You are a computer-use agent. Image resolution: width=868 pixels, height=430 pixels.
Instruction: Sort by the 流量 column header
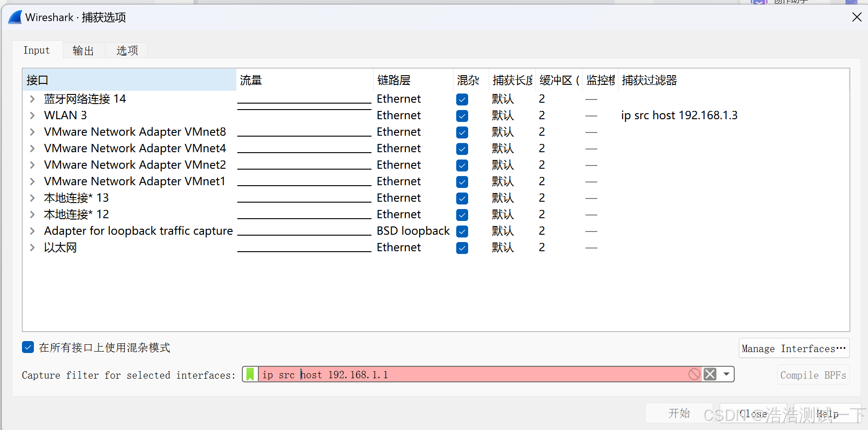[305, 80]
